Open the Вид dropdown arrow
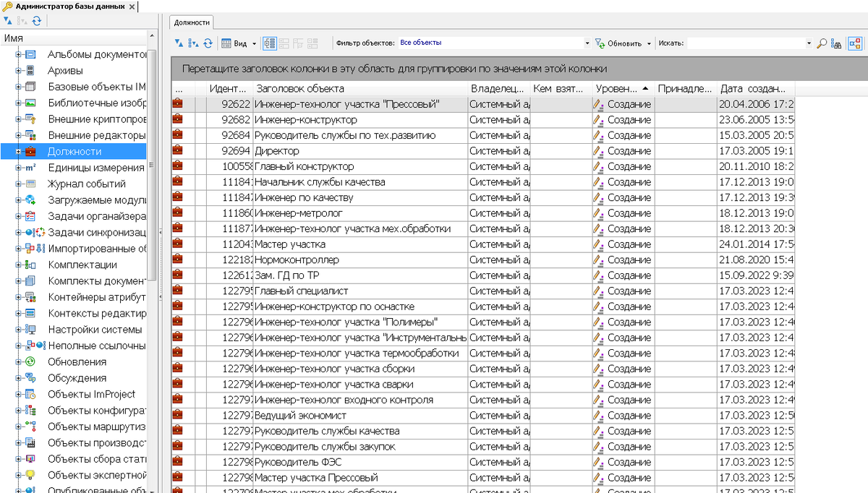The width and height of the screenshot is (868, 493). [x=254, y=44]
